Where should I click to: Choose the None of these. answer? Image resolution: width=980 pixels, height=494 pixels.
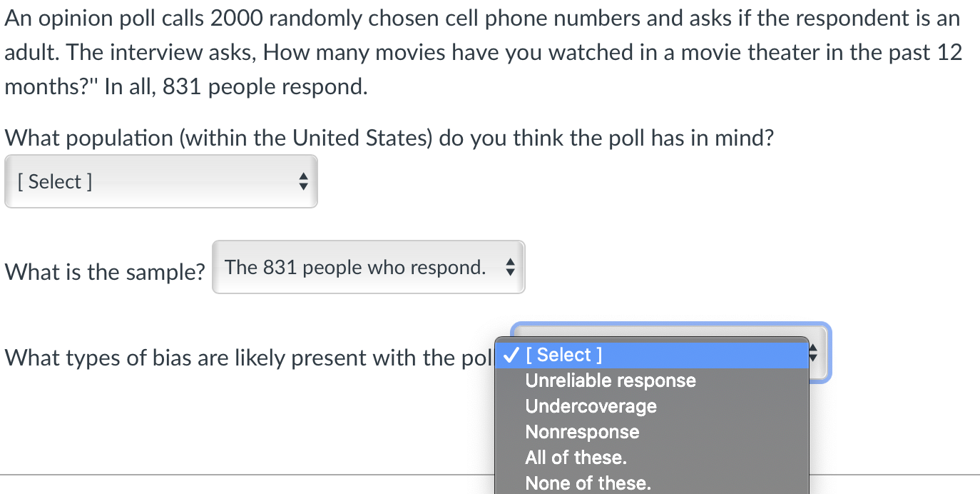click(x=587, y=483)
